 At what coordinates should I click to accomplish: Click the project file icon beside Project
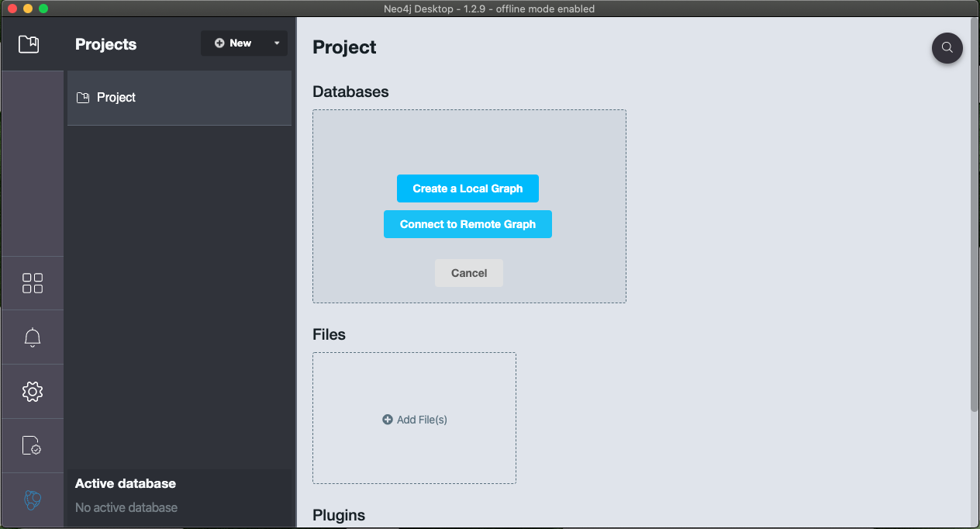pyautogui.click(x=85, y=97)
